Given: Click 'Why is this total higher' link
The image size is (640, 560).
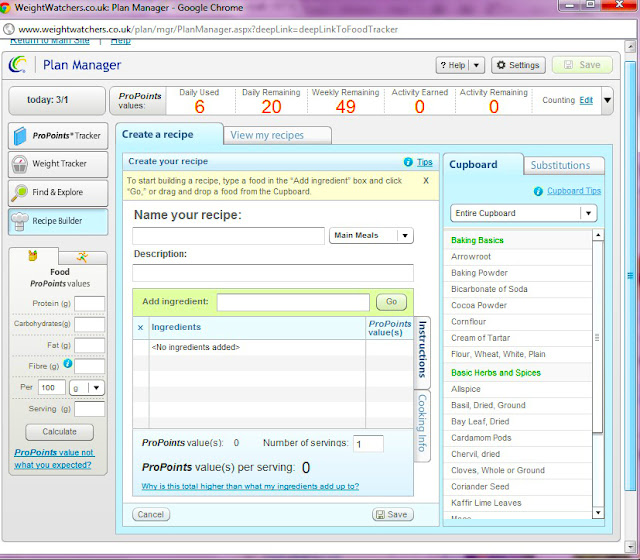Looking at the screenshot, I should pos(250,486).
